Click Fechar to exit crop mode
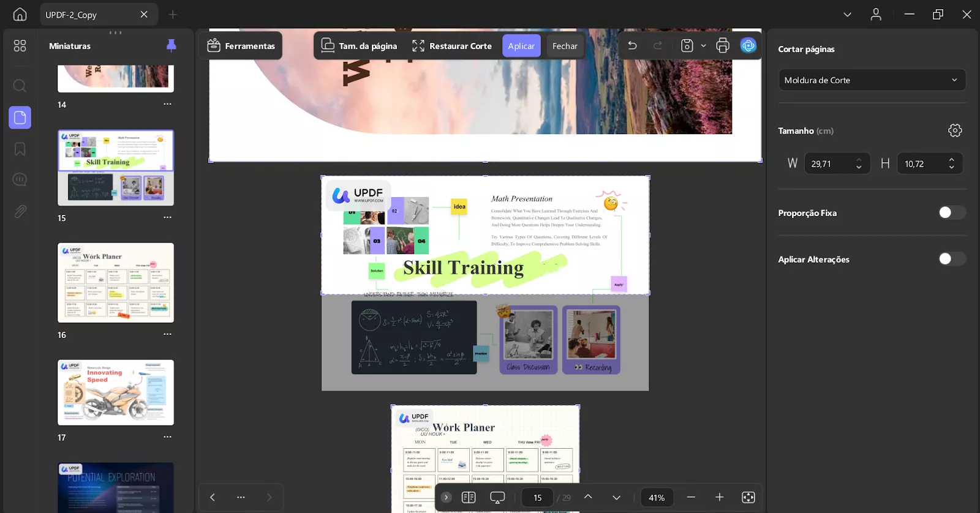980x513 pixels. pyautogui.click(x=565, y=46)
